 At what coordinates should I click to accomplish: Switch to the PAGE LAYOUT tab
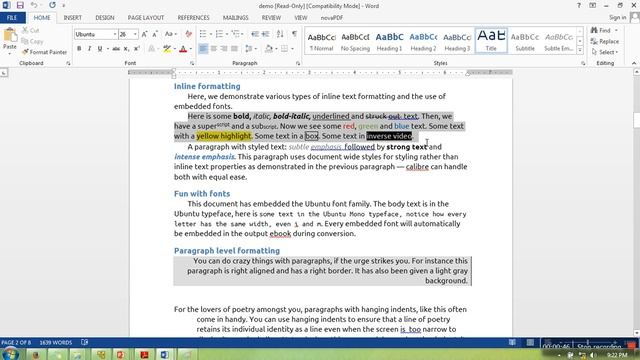tap(146, 18)
